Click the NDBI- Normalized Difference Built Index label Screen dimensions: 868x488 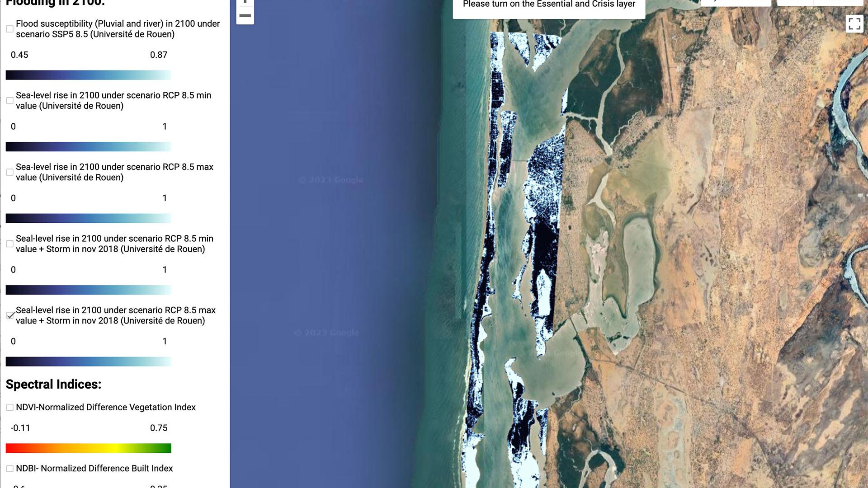point(94,469)
